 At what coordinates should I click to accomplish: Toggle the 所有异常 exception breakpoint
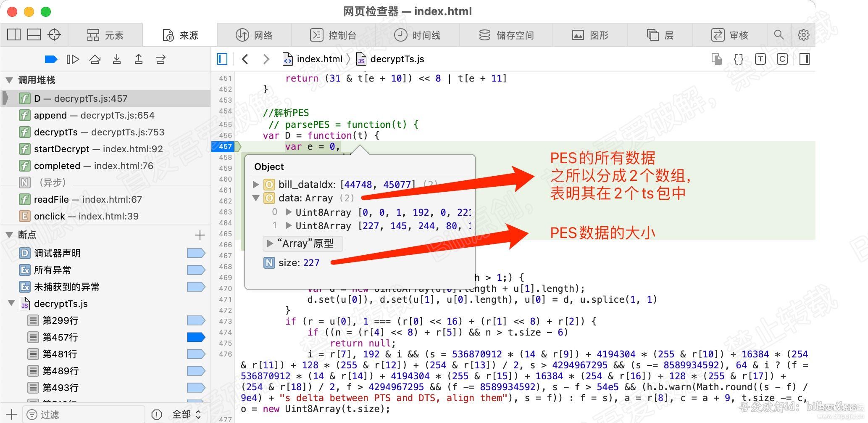(x=196, y=270)
